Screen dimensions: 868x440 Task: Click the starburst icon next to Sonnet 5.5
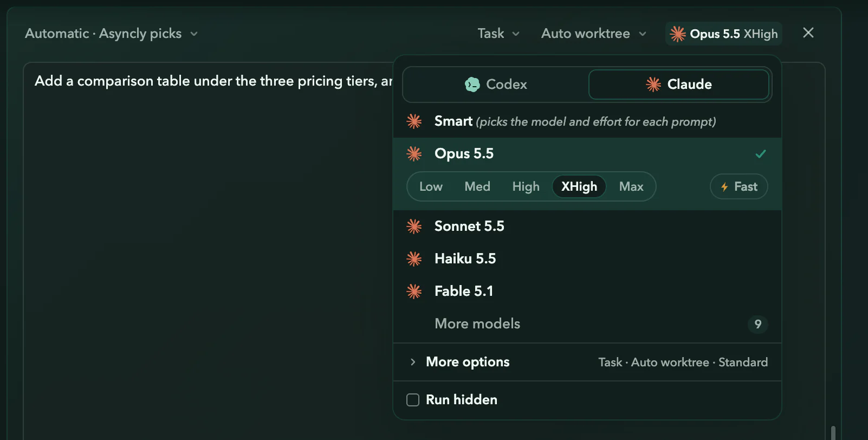click(x=414, y=227)
